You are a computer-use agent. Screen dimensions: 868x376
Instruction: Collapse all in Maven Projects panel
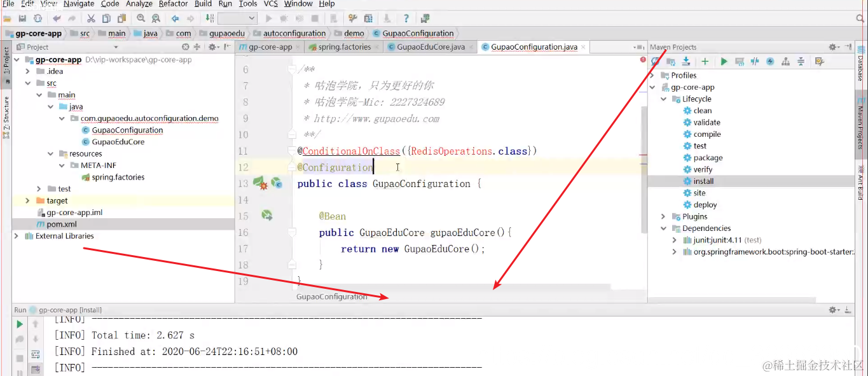coord(801,62)
